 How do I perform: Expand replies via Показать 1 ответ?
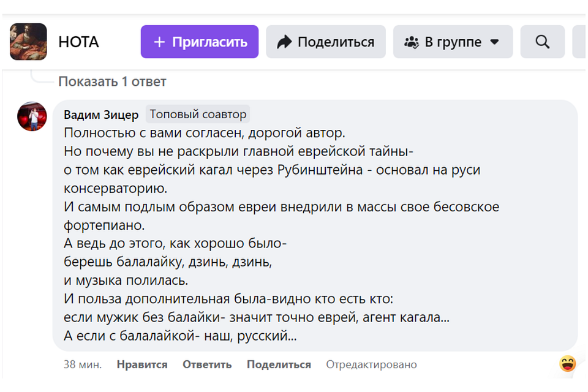tap(112, 81)
